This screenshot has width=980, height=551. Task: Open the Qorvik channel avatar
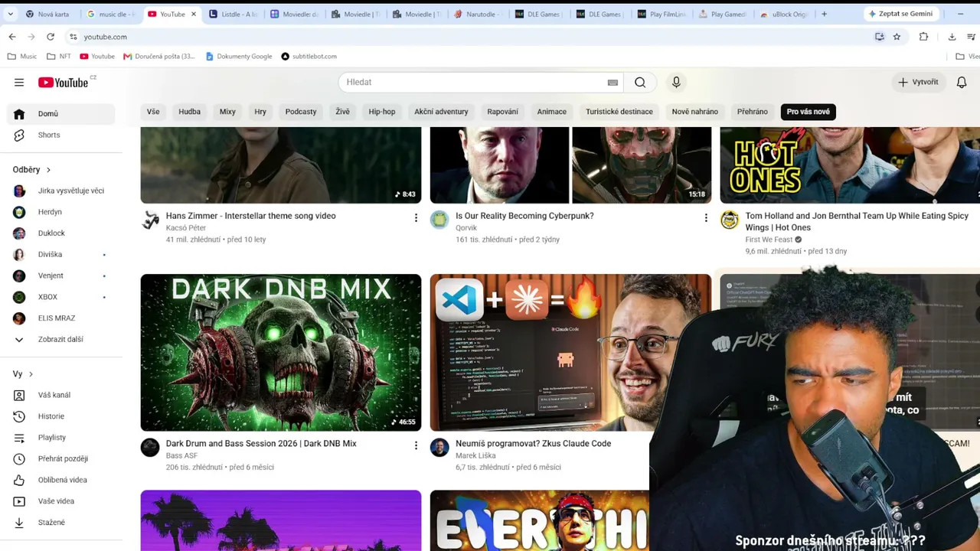439,220
